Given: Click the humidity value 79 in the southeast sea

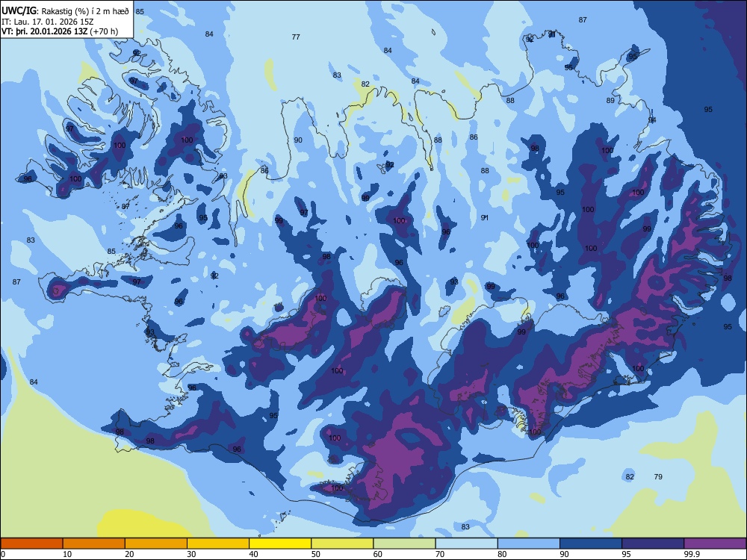Looking at the screenshot, I should pyautogui.click(x=658, y=476).
